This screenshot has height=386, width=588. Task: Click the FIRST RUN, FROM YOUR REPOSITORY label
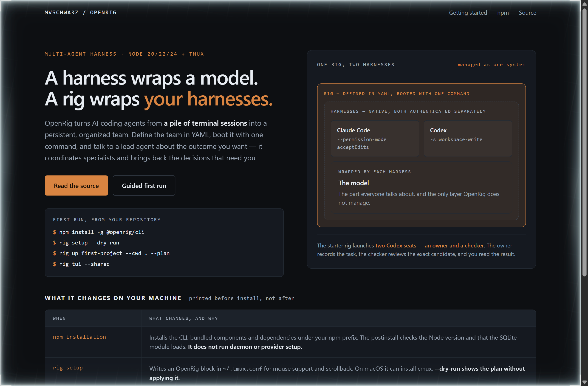(107, 220)
